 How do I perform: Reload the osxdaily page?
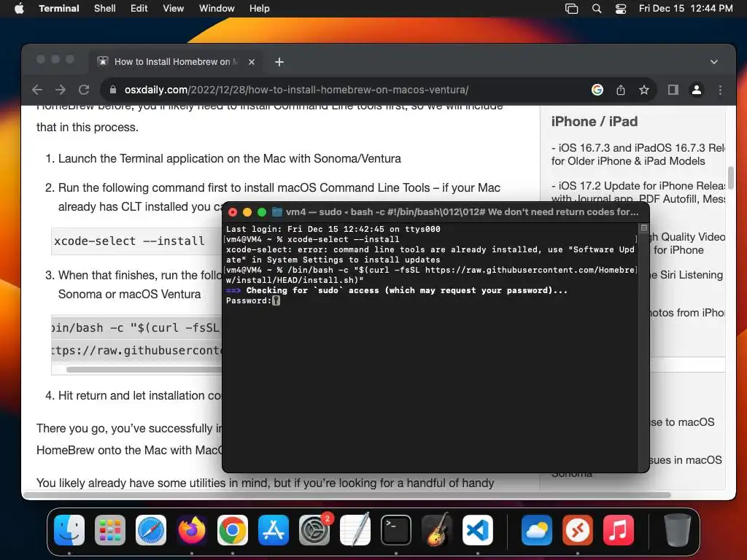click(84, 90)
